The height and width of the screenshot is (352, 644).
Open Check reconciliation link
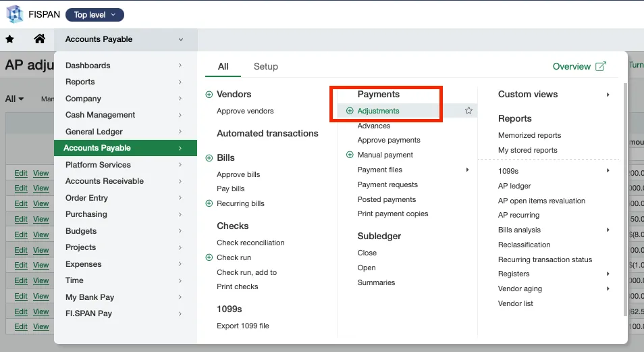click(x=250, y=243)
